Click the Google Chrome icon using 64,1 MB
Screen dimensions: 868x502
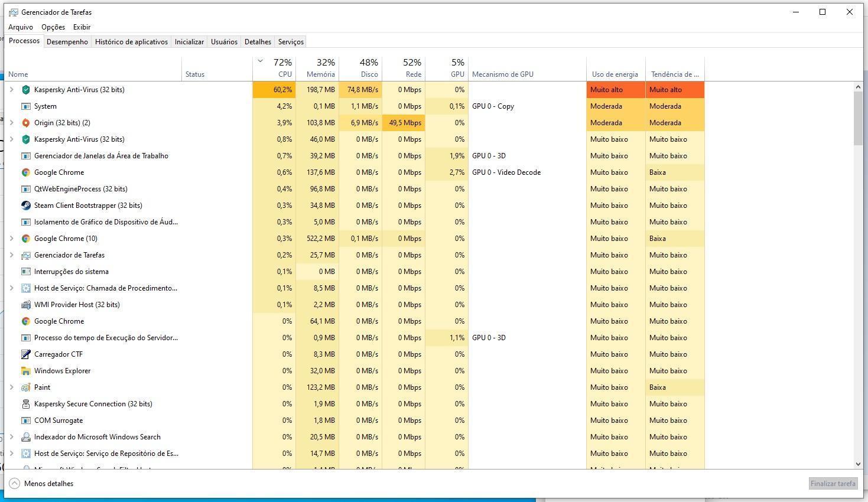(25, 321)
